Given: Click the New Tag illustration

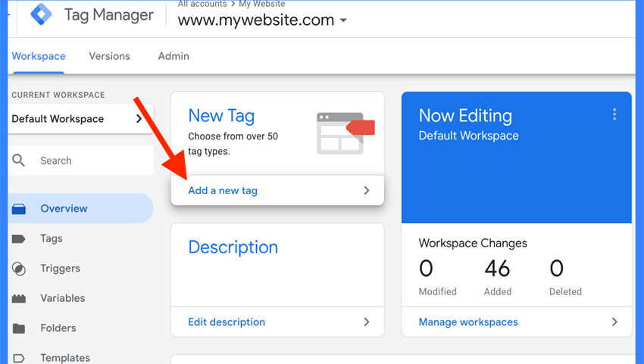Looking at the screenshot, I should (x=345, y=133).
